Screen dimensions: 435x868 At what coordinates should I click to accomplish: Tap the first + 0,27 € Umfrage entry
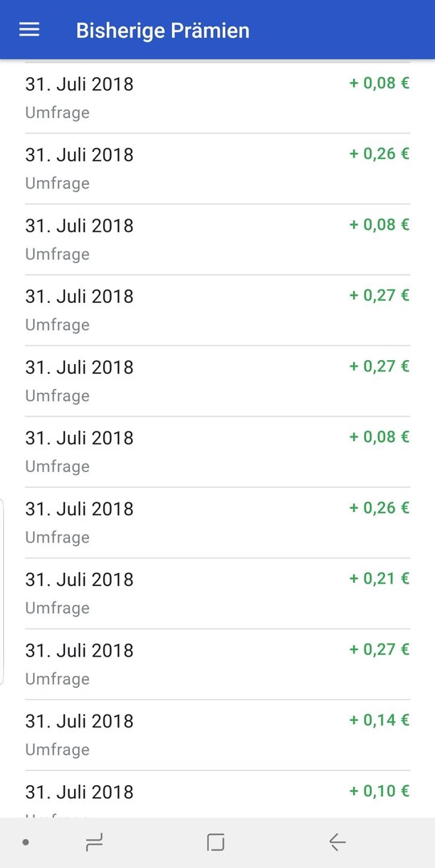(217, 310)
